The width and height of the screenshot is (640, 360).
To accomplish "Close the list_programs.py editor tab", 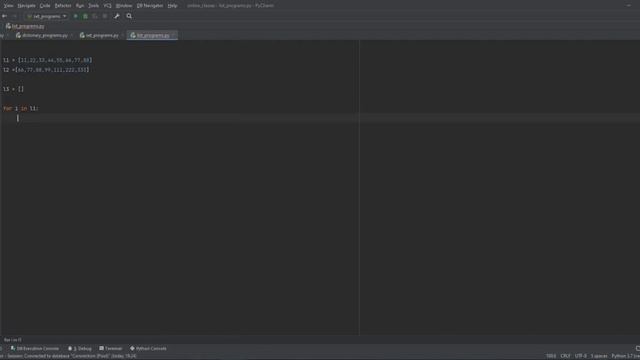I will [174, 36].
